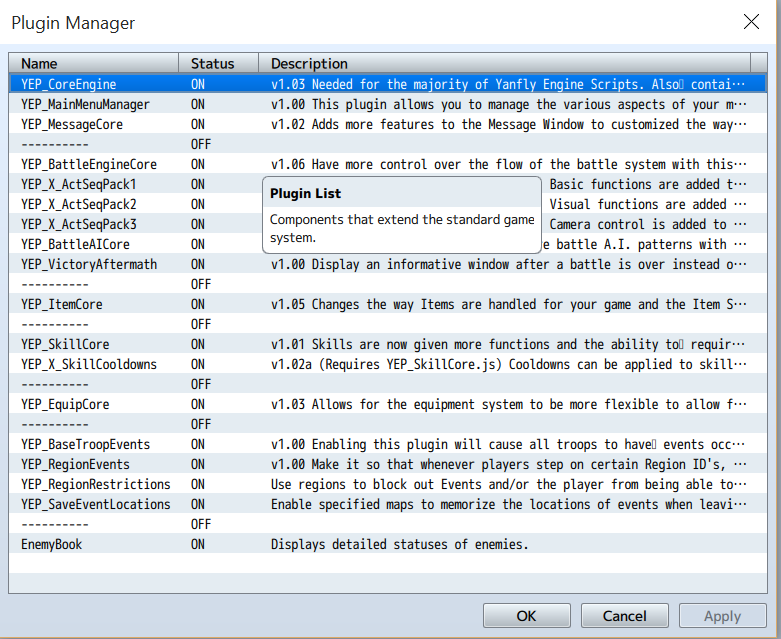Screen dimensions: 781x639
Task: Click the Status column header
Action: (x=218, y=63)
